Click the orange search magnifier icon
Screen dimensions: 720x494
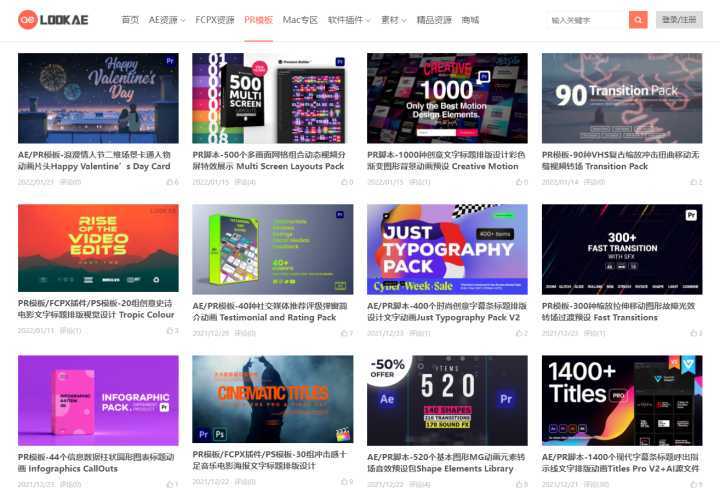click(638, 20)
